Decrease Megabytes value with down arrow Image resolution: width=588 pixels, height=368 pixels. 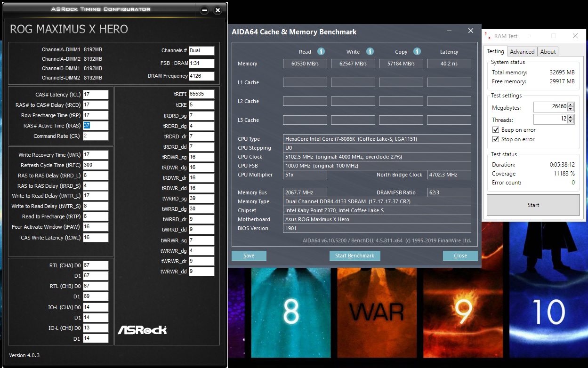(x=571, y=110)
